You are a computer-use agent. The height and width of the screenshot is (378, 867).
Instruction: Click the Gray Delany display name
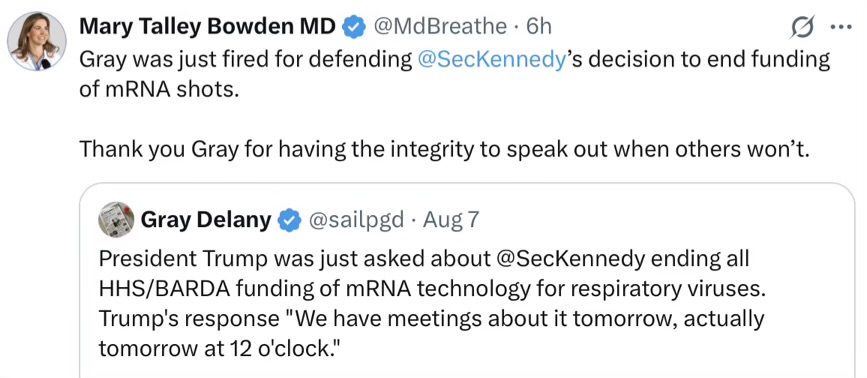pyautogui.click(x=206, y=220)
